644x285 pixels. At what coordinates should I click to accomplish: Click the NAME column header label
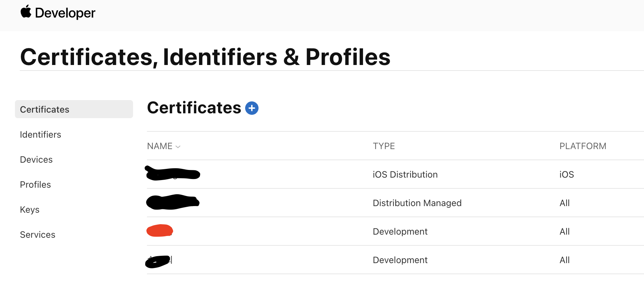160,146
